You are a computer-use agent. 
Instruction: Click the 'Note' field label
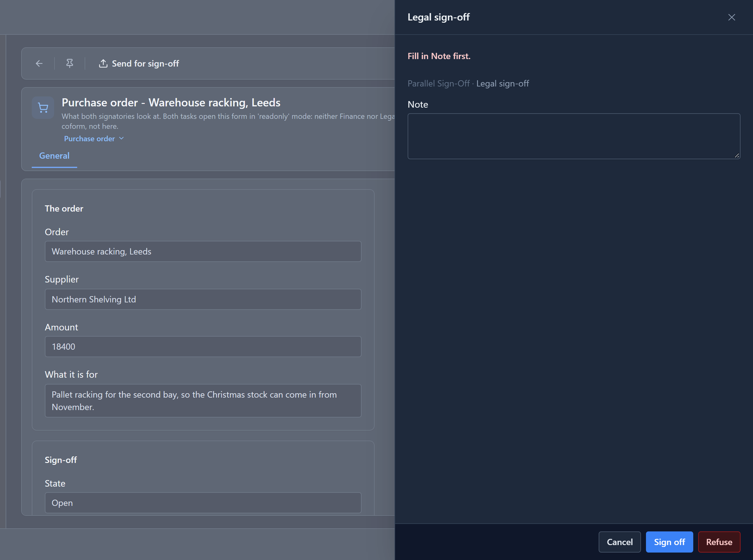click(x=417, y=104)
